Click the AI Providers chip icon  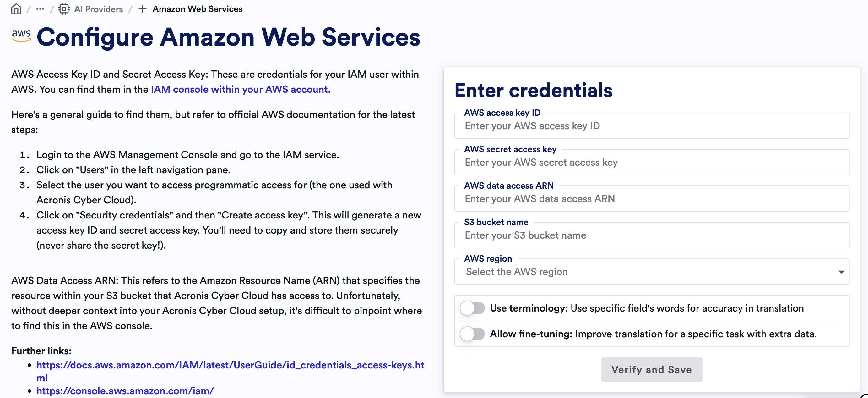[64, 9]
